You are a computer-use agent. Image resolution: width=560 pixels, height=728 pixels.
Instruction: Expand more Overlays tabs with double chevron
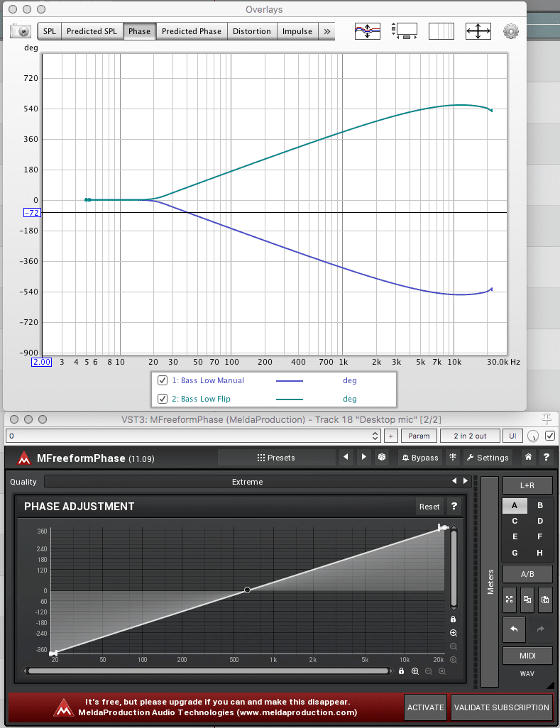(x=326, y=31)
